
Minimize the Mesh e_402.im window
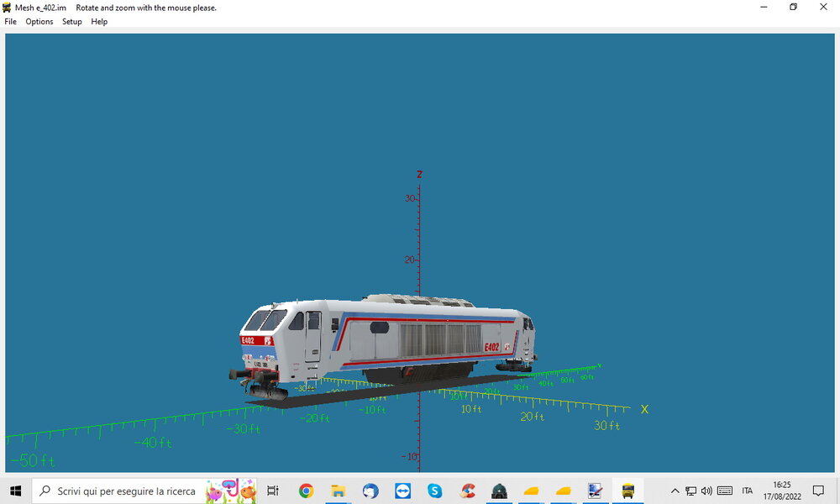pos(764,7)
